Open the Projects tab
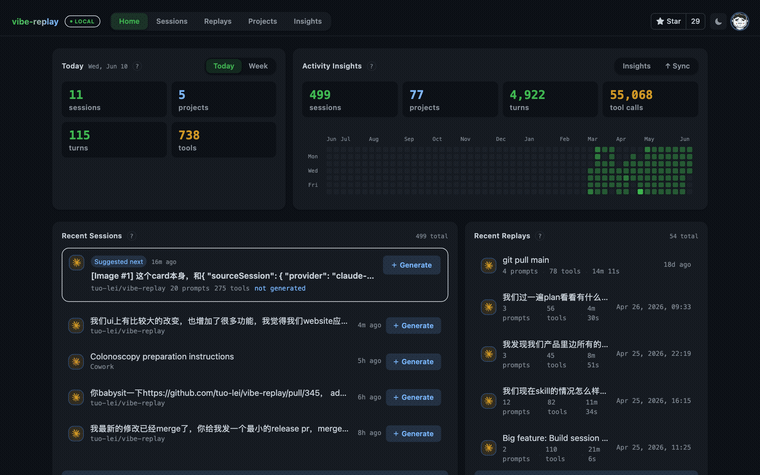The image size is (760, 475). click(263, 21)
